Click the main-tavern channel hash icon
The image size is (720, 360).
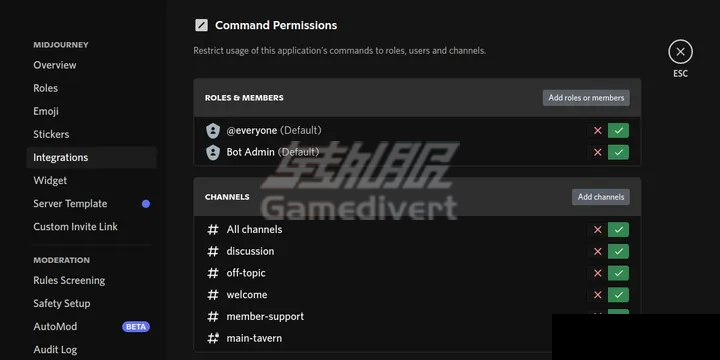click(213, 338)
